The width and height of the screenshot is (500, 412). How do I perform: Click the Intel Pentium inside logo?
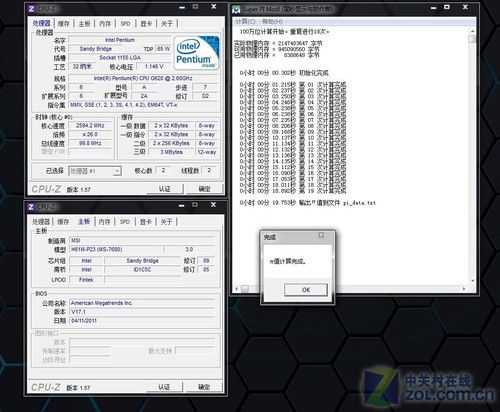[x=197, y=53]
